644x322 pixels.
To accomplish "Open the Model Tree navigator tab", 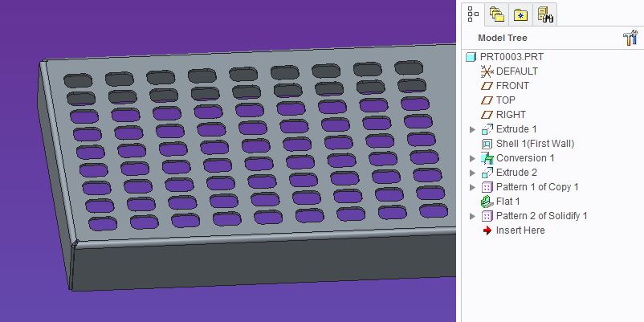I will click(473, 14).
